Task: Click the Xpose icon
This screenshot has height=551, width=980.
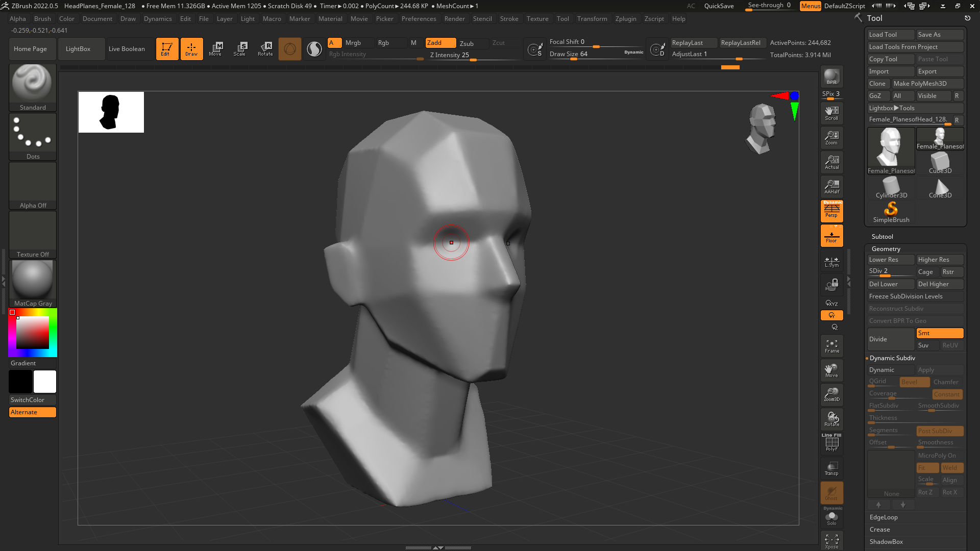Action: coord(831,541)
